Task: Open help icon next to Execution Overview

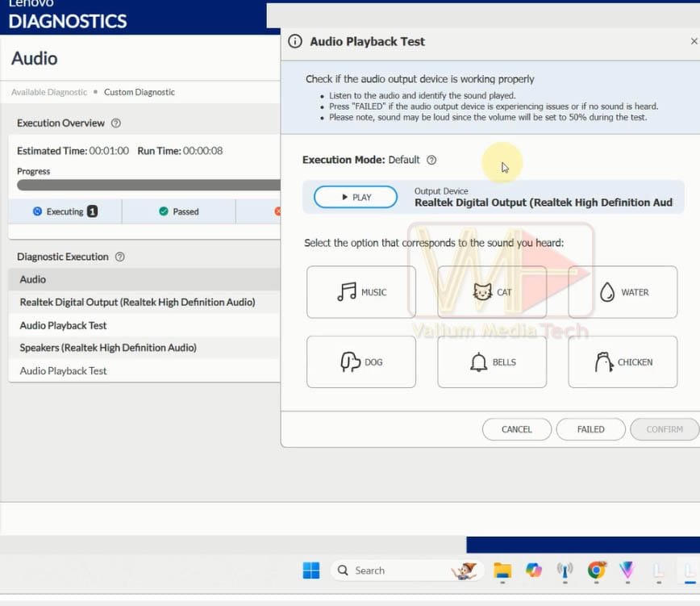Action: 115,123
